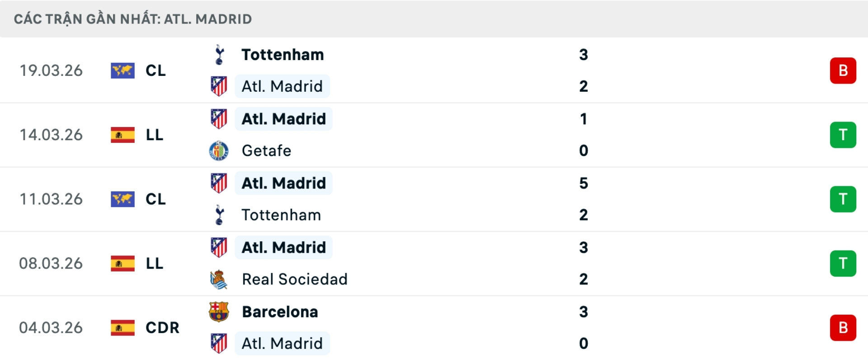Click Barcelona club crest icon
Screen dimensions: 868x358
click(219, 312)
